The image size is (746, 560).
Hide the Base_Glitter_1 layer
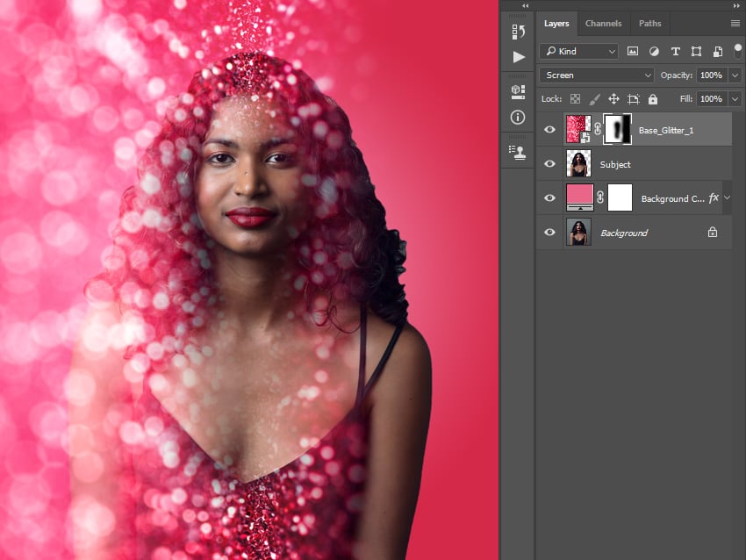click(x=550, y=130)
